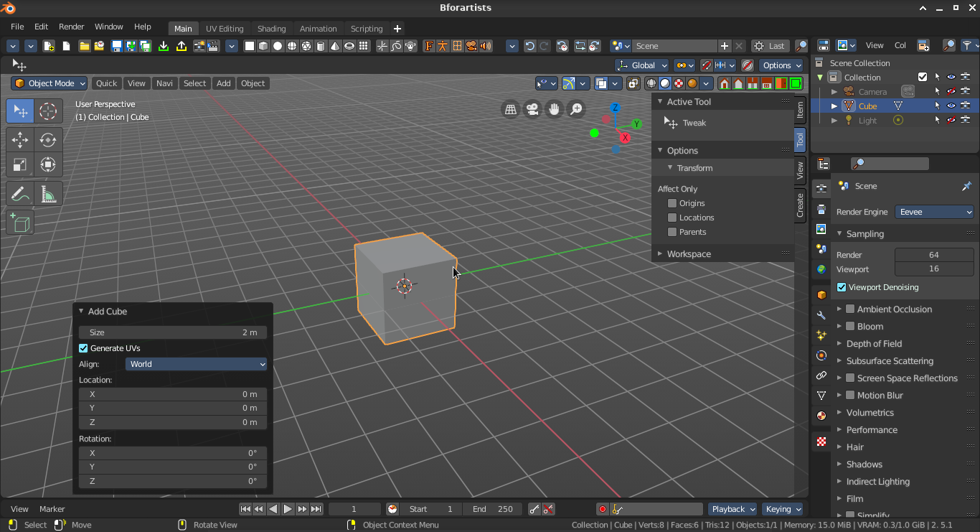Switch to the UV Editing workspace tab

[x=225, y=29]
